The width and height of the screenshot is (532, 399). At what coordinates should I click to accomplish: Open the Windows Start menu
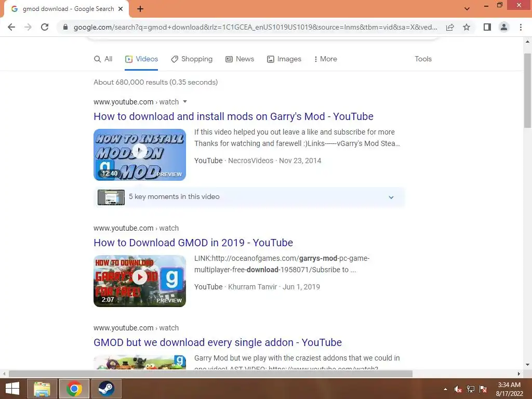[12, 389]
